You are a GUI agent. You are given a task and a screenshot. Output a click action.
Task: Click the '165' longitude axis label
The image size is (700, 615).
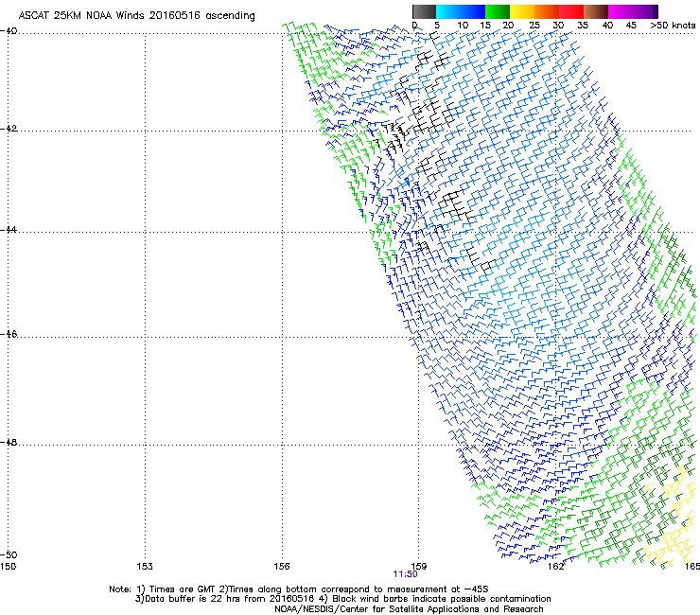point(692,567)
